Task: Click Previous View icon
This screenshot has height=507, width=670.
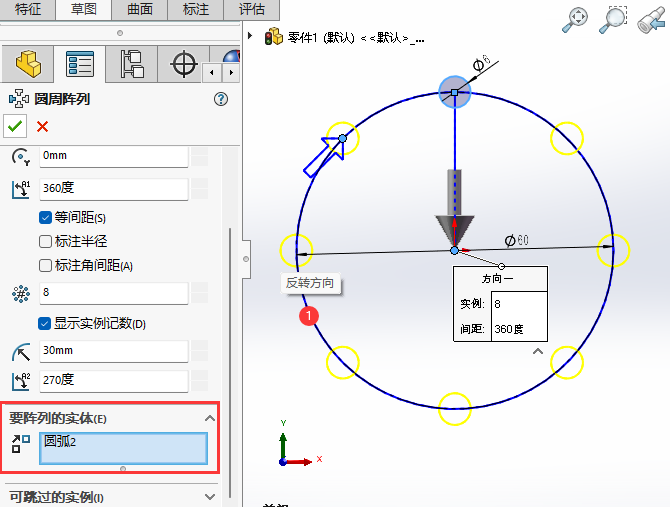Action: click(651, 20)
